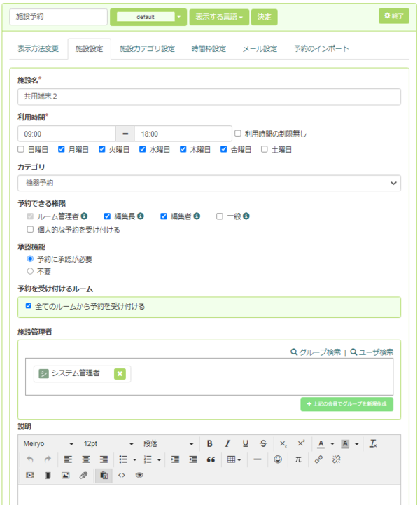This screenshot has width=420, height=505.
Task: Open the カテゴリ dropdown showing 機器予約
Action: pos(209,183)
